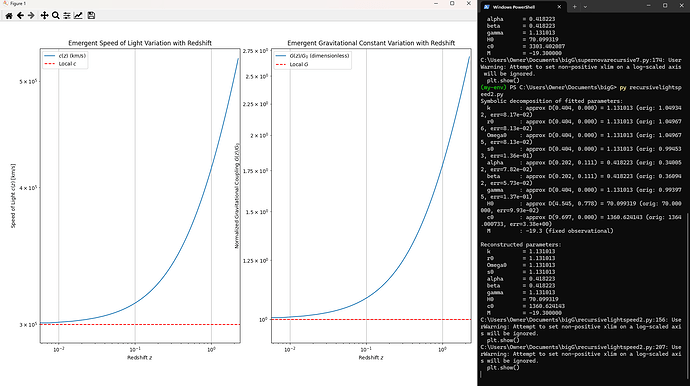Reset the plot with the Home icon
Viewport: 690px width, 386px height.
[9, 15]
